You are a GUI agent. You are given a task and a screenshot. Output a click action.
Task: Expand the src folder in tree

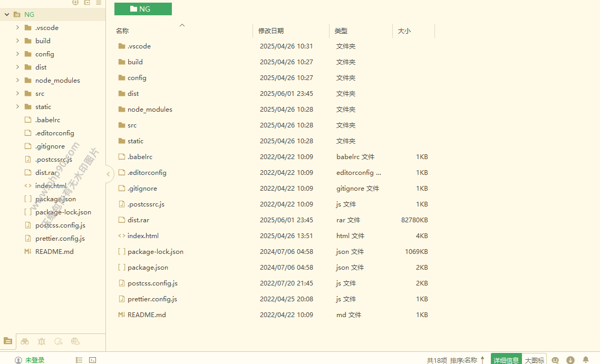(x=17, y=93)
